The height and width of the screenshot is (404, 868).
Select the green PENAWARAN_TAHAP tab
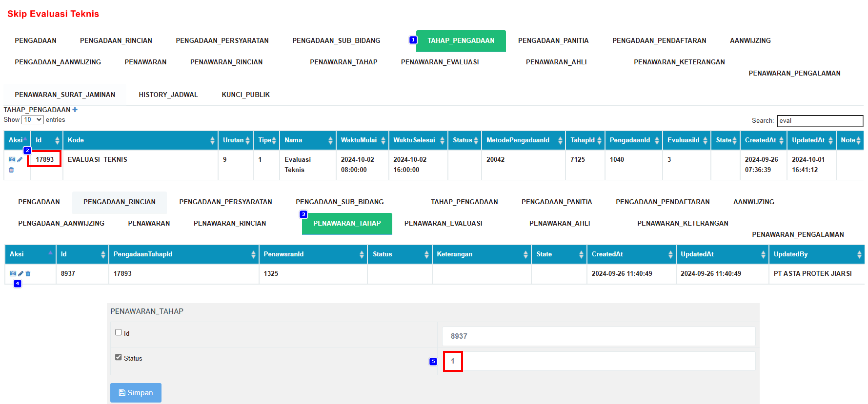click(x=347, y=224)
